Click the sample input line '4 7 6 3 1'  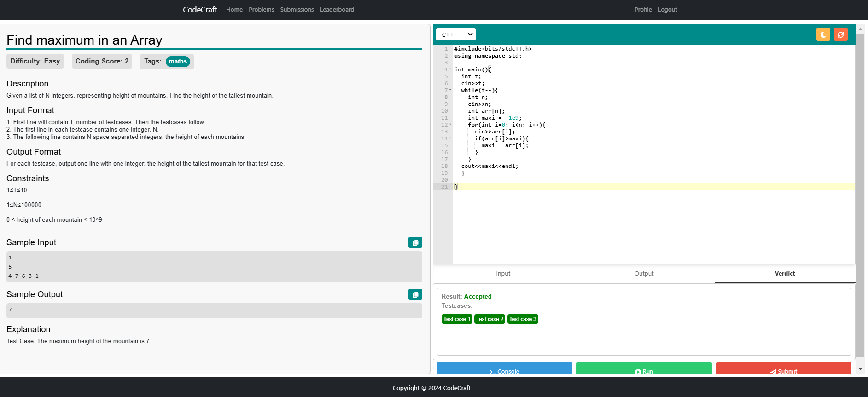pos(23,276)
